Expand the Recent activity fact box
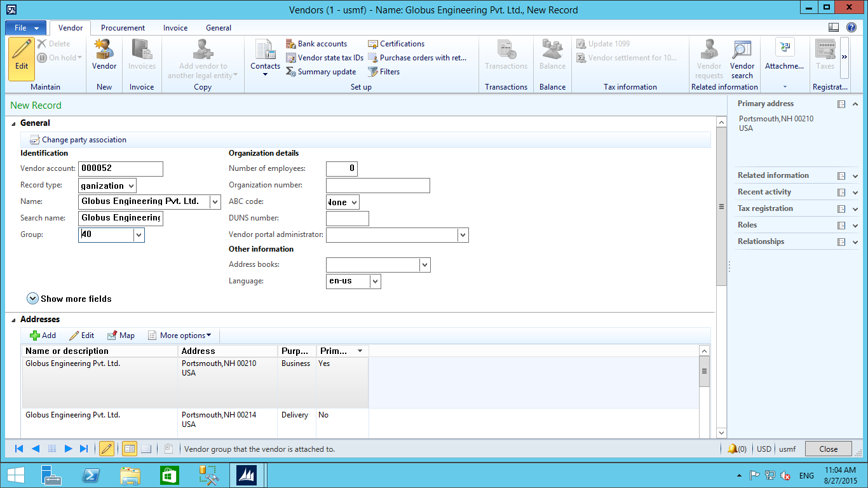The image size is (868, 488). click(x=855, y=193)
